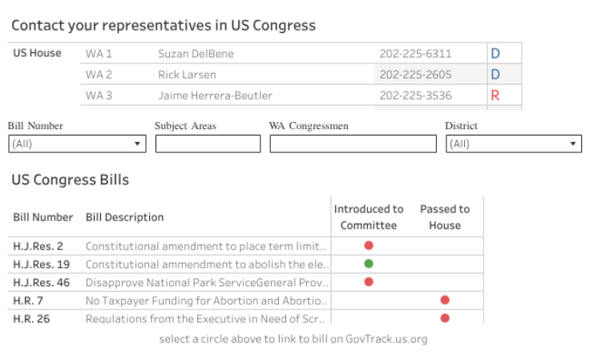Click the red circle for H.J.Res. 46
The width and height of the screenshot is (590, 364).
pos(369,282)
